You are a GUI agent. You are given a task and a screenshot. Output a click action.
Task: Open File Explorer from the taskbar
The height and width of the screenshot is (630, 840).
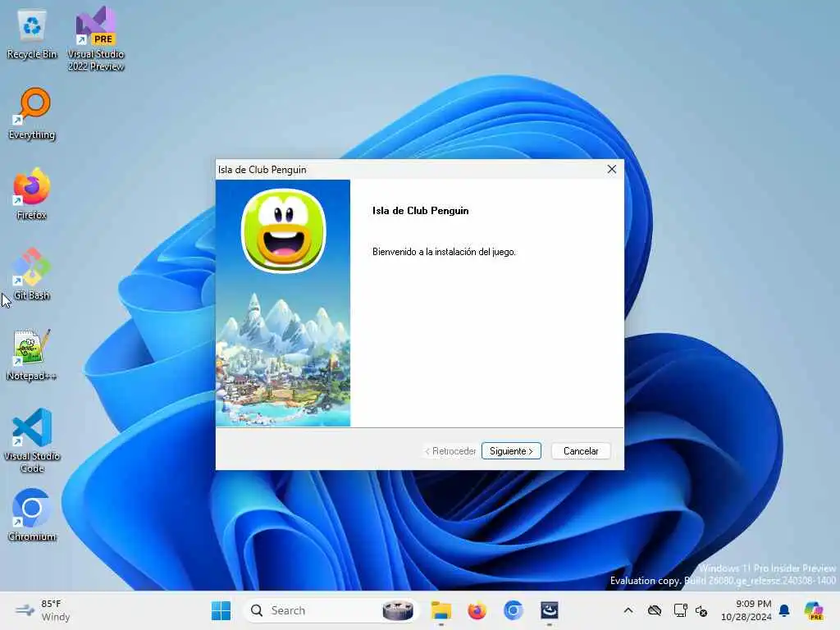[441, 610]
